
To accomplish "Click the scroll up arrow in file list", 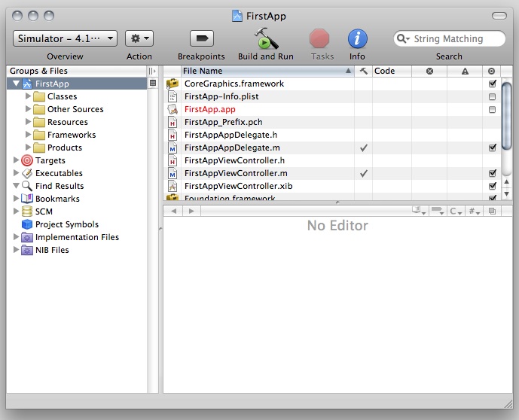I will click(506, 181).
